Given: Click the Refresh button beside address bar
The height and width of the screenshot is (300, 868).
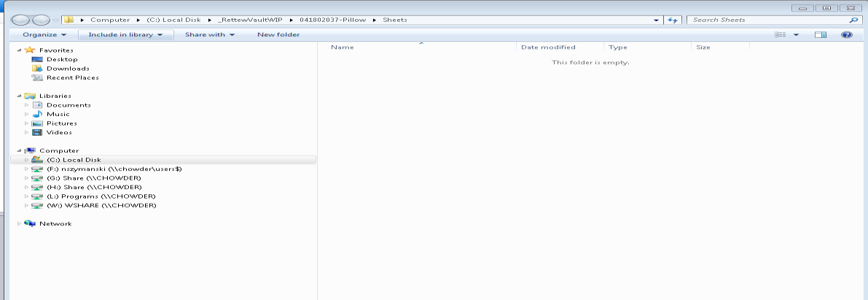Looking at the screenshot, I should click(672, 20).
